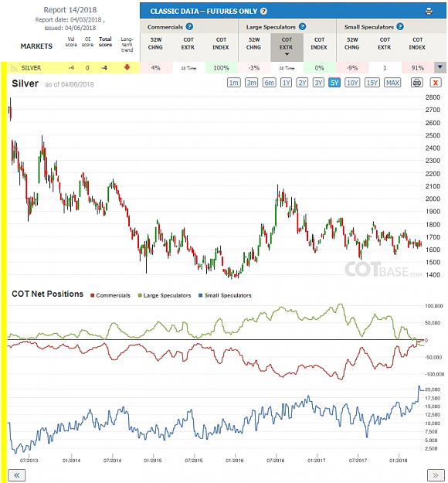448x483 pixels.
Task: Click the red long-term trend arrow
Action: (x=127, y=67)
